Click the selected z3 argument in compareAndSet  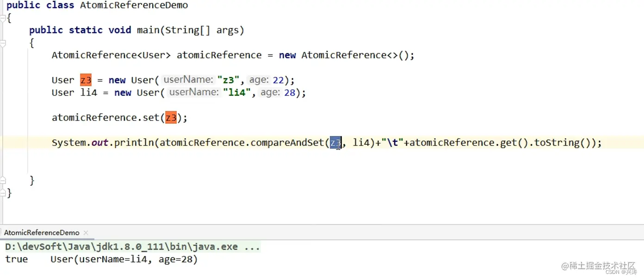click(335, 143)
